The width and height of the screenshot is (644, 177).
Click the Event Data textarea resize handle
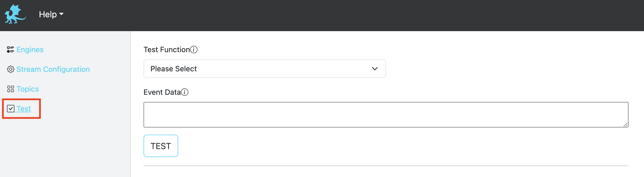625,125
